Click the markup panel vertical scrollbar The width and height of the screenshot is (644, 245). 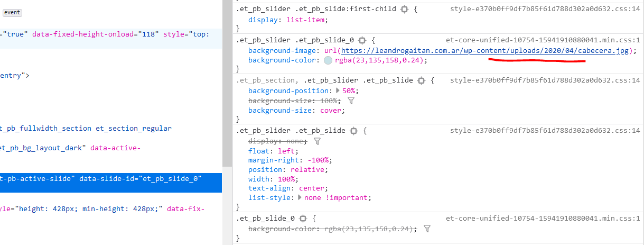coord(227,83)
